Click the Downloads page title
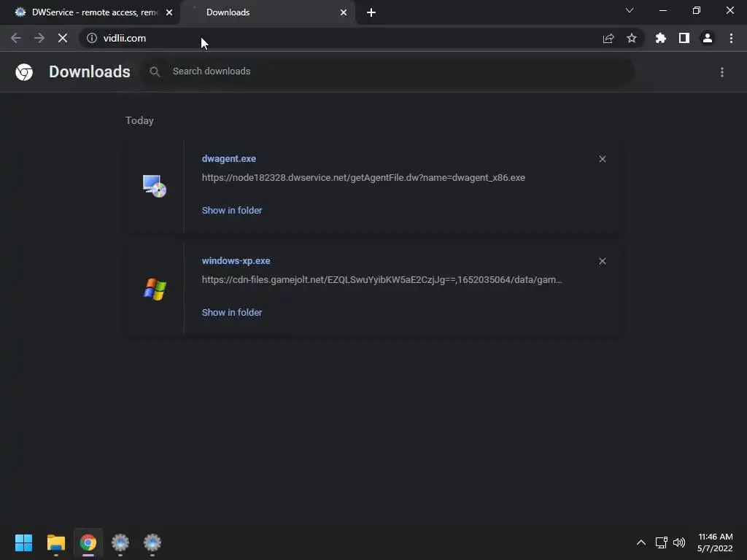Viewport: 747px width, 560px height. [x=90, y=71]
